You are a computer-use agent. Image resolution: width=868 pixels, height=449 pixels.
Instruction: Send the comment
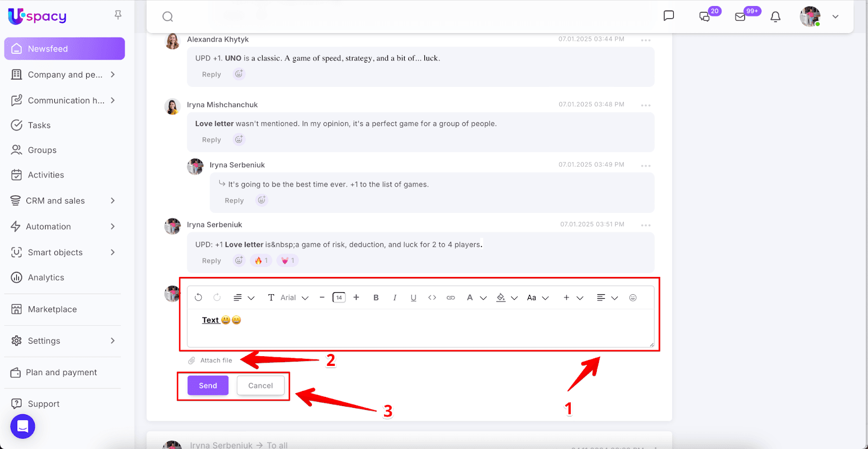[x=208, y=385]
